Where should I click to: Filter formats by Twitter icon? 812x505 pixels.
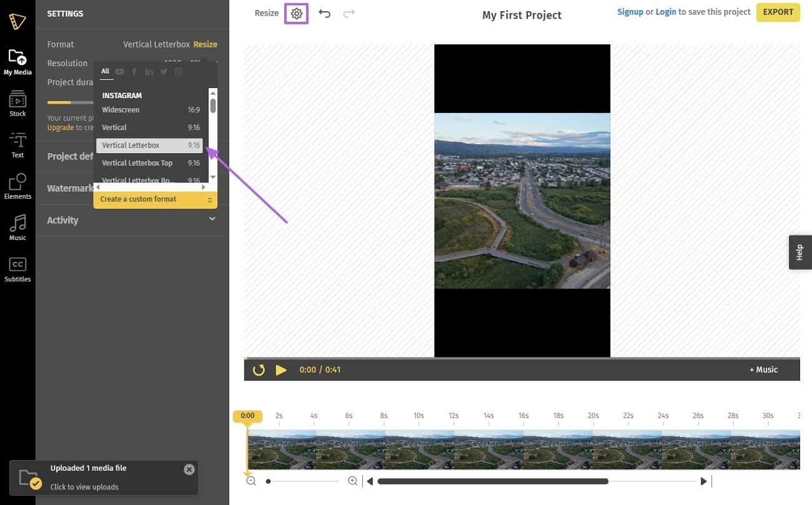pyautogui.click(x=164, y=72)
